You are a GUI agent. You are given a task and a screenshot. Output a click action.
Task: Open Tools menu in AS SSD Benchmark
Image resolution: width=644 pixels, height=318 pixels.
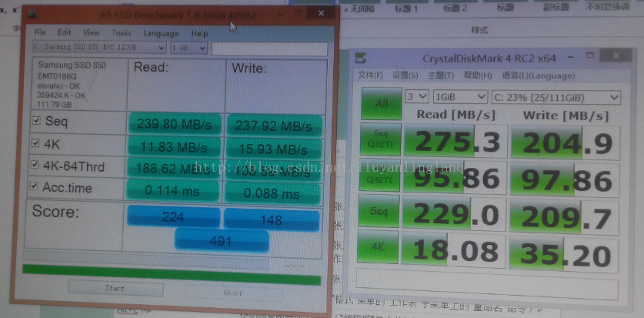[x=122, y=33]
